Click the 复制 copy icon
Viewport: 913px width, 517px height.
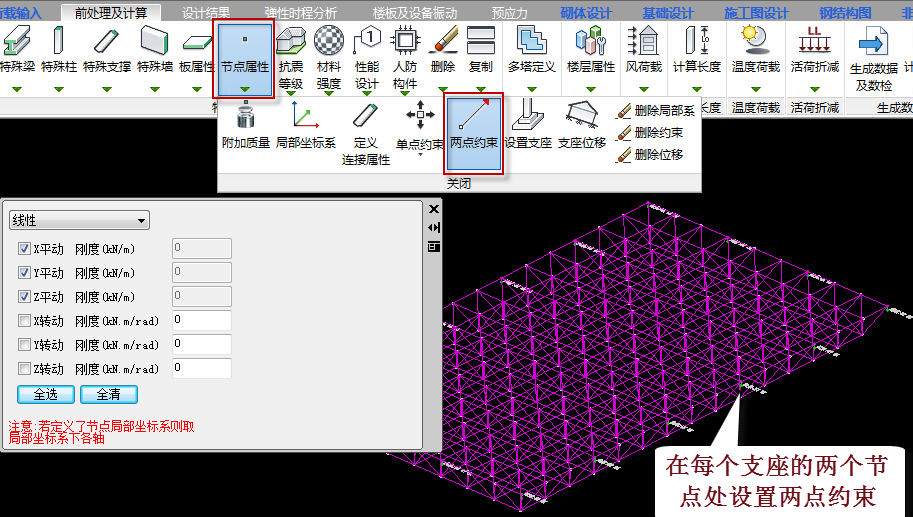pyautogui.click(x=481, y=41)
